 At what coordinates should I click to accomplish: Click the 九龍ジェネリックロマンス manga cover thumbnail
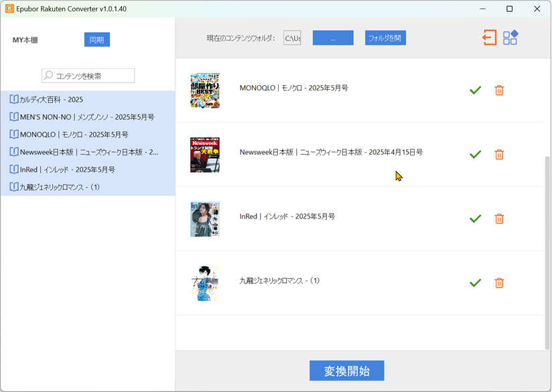[x=205, y=283]
